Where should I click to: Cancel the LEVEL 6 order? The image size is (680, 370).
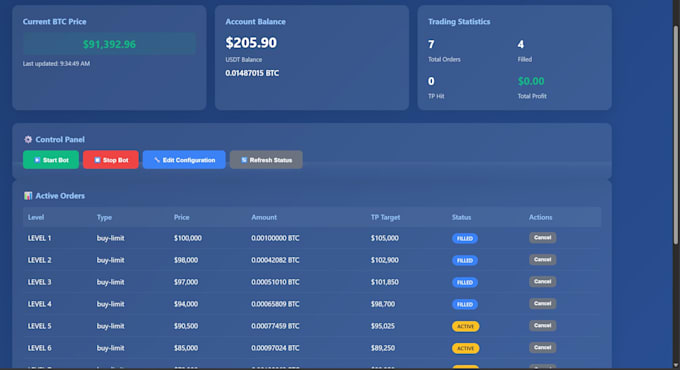pos(542,347)
